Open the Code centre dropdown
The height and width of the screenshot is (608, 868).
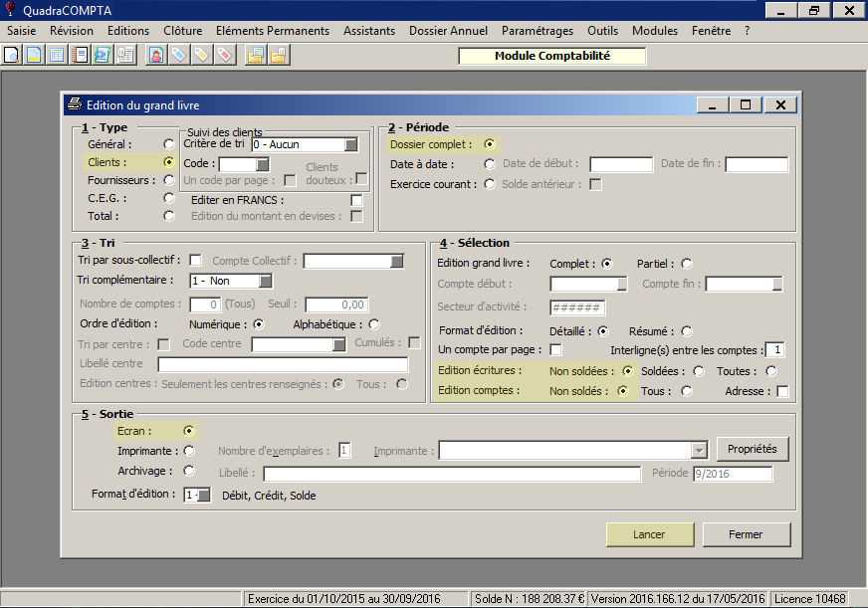[338, 344]
